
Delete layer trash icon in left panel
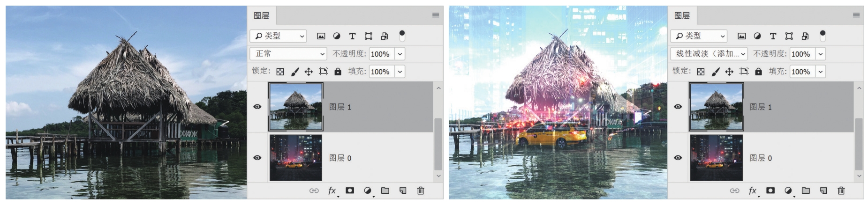(x=421, y=190)
